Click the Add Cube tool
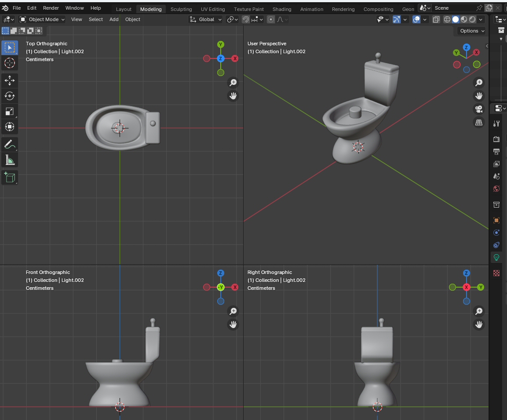 click(x=10, y=177)
